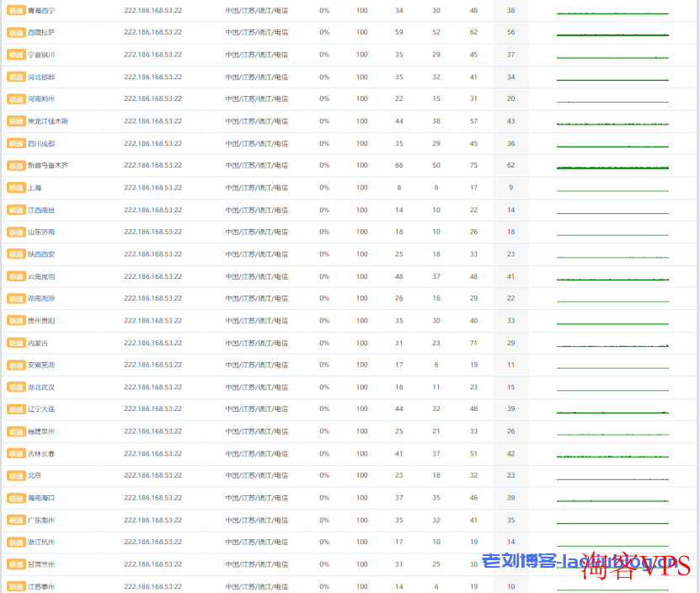The image size is (700, 593).
Task: Select the 江苏泰州 node name
Action: [41, 586]
